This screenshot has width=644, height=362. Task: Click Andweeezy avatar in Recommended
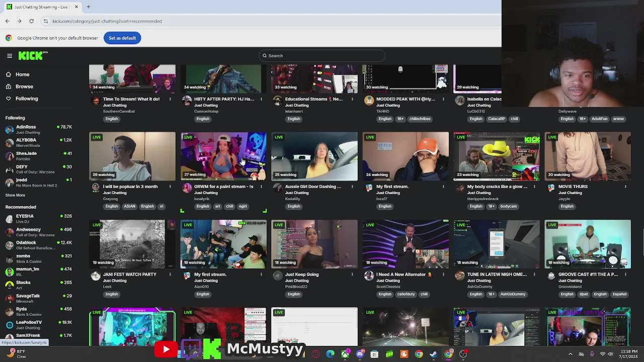point(9,232)
